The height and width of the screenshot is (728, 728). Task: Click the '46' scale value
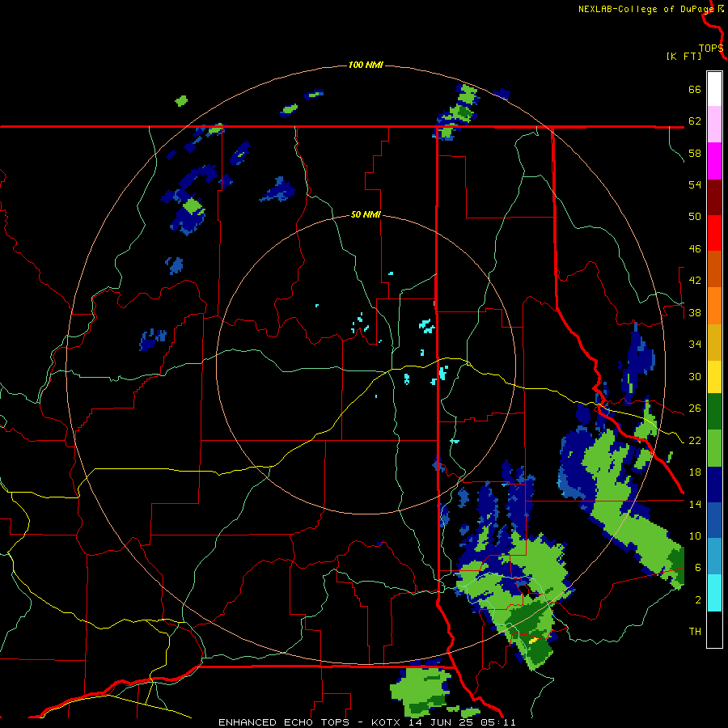[x=695, y=249]
